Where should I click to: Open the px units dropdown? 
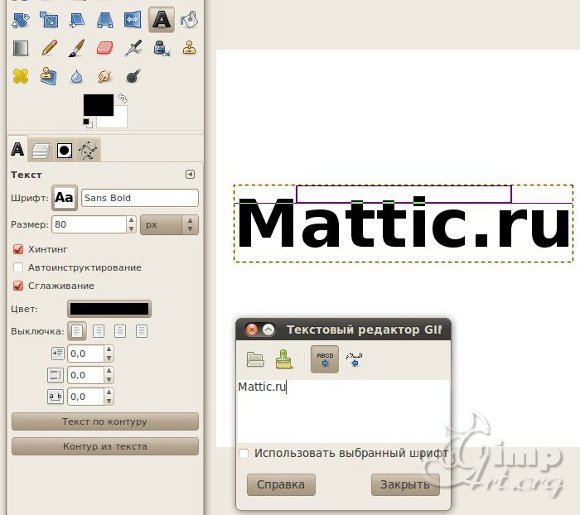[169, 225]
